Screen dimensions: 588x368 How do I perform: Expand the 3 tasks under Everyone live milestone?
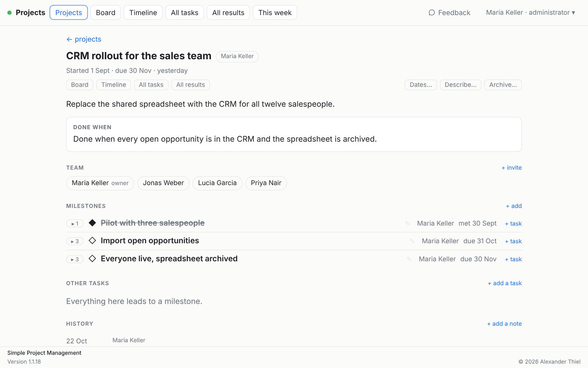(75, 259)
